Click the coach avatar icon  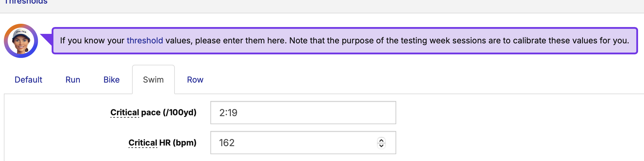[21, 41]
